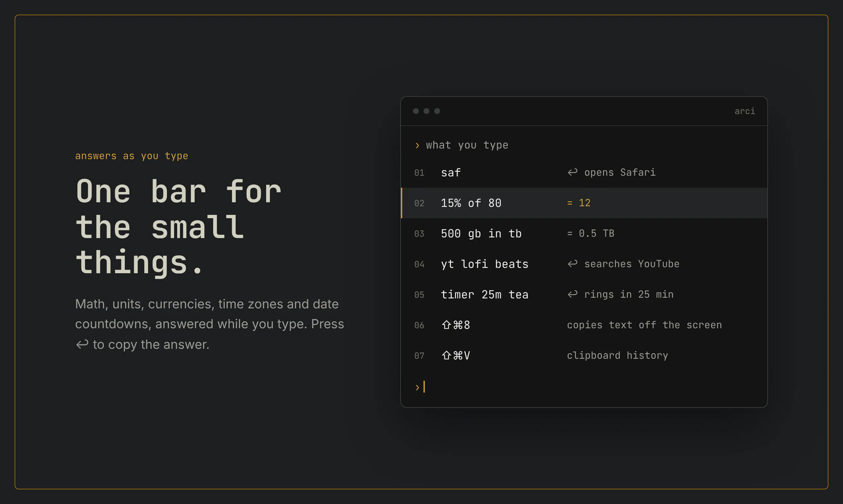Select the timer 25m tea row
The height and width of the screenshot is (504, 843).
(584, 294)
